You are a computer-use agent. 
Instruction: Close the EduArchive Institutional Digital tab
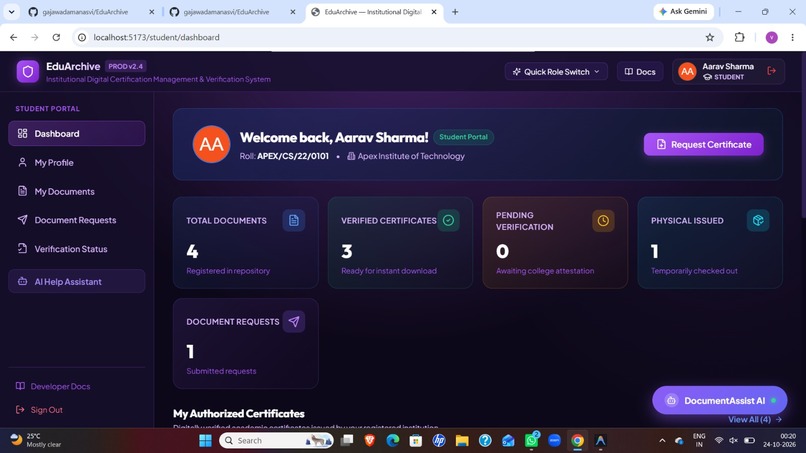[434, 12]
